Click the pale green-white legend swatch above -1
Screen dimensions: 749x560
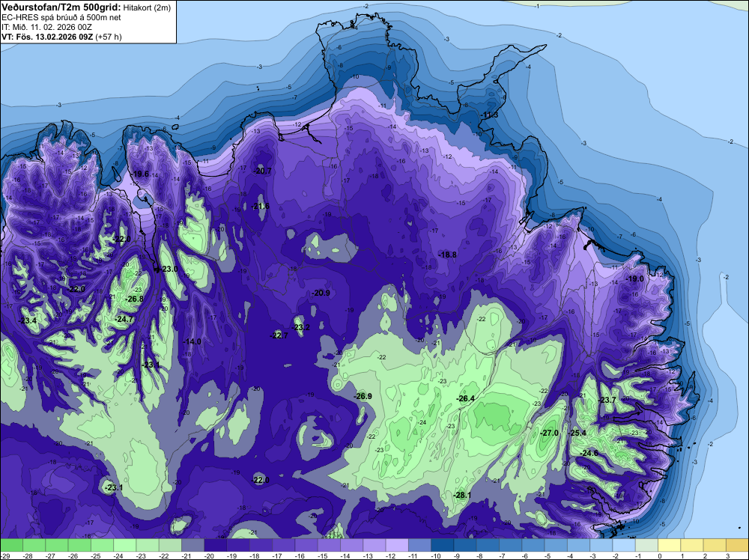click(x=647, y=545)
